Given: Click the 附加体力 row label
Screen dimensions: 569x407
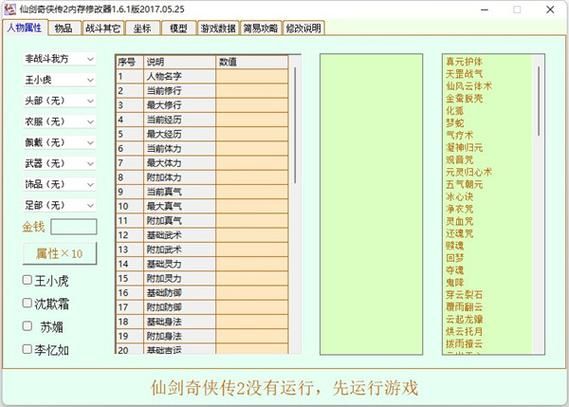Looking at the screenshot, I should coord(164,177).
